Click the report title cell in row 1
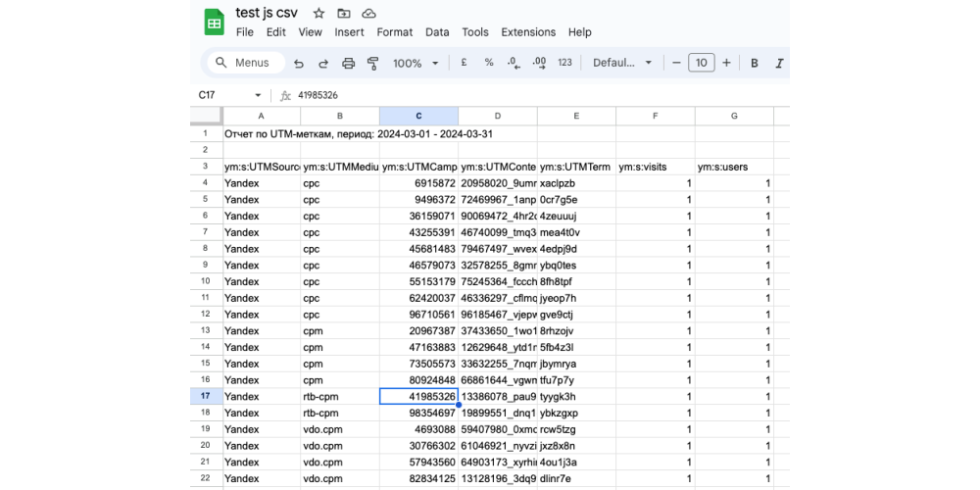 click(262, 133)
